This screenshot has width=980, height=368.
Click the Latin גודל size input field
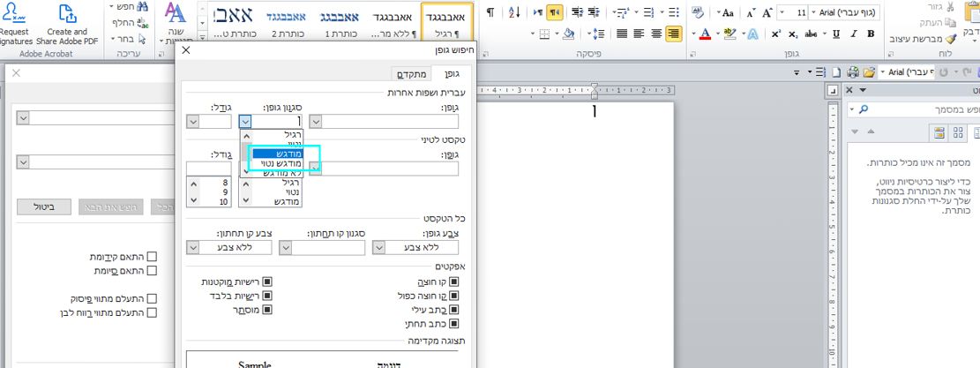pyautogui.click(x=209, y=169)
